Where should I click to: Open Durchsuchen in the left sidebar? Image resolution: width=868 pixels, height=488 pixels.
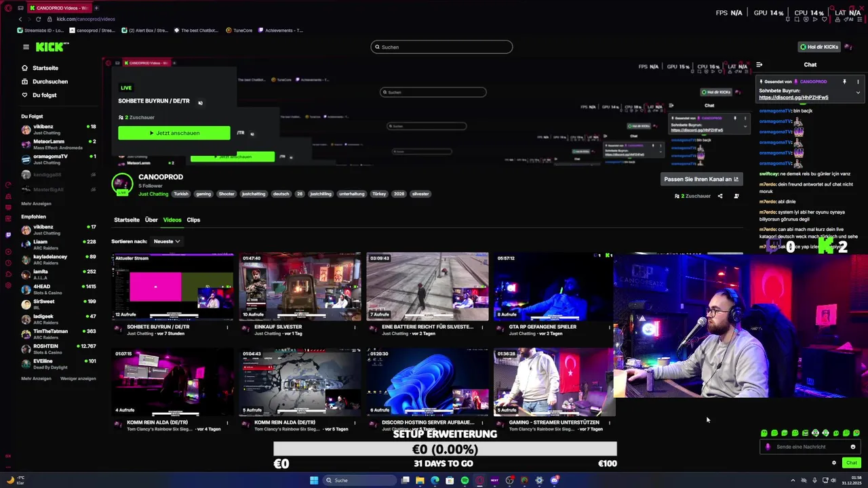(x=50, y=81)
